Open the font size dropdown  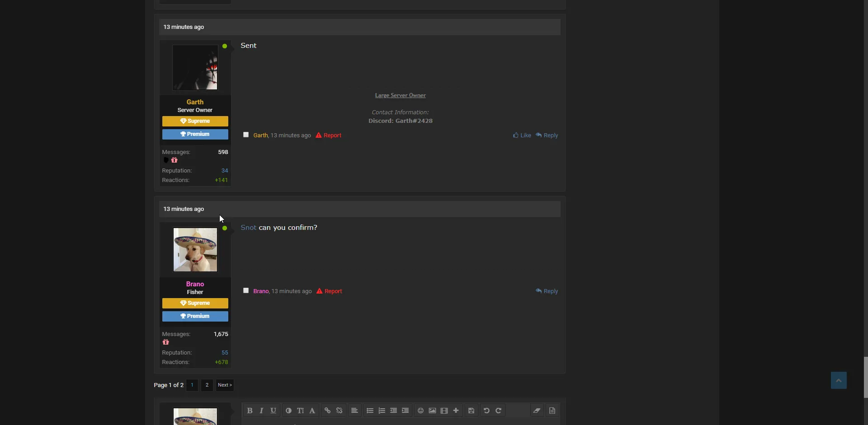pyautogui.click(x=300, y=411)
